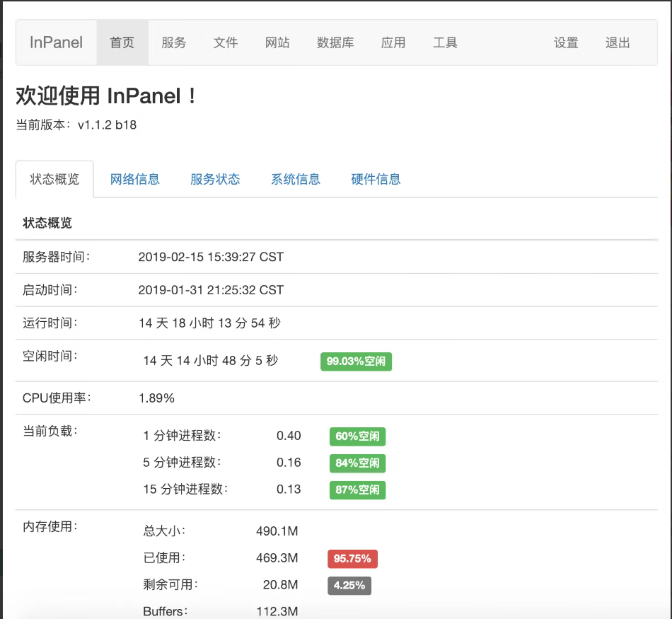Switch to the 服务状态 tab

click(215, 179)
